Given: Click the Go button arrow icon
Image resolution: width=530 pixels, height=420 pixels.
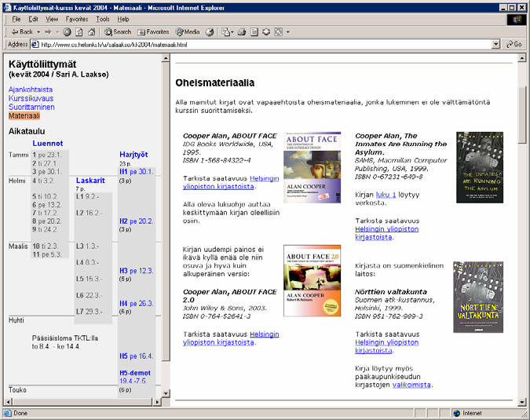Looking at the screenshot, I should pyautogui.click(x=510, y=44).
